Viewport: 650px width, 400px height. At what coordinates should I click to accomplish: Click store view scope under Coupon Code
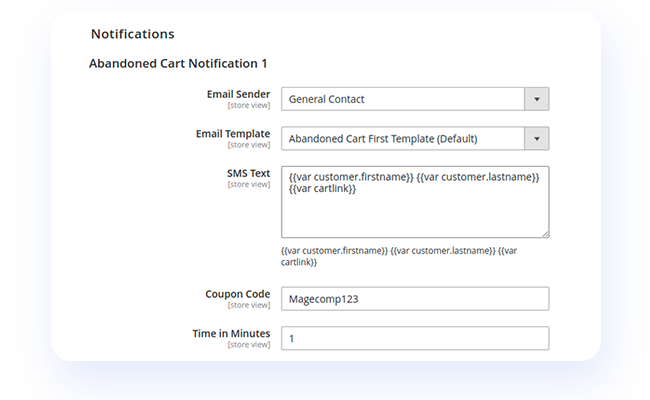point(248,305)
